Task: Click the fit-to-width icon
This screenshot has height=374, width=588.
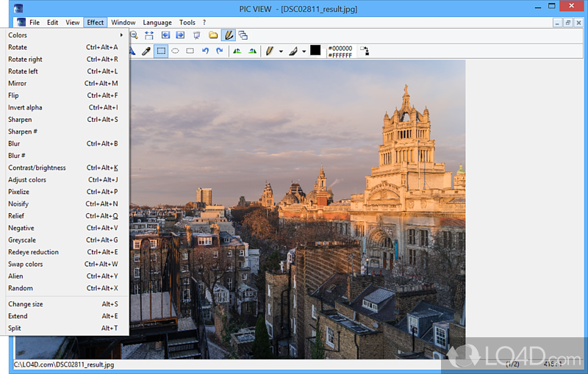Action: (149, 35)
